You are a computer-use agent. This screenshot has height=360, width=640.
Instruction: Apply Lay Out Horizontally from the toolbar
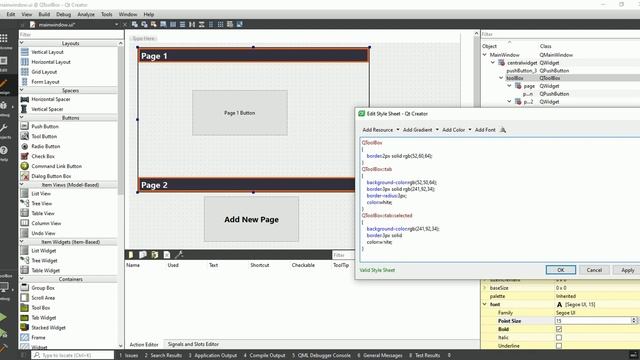point(173,24)
